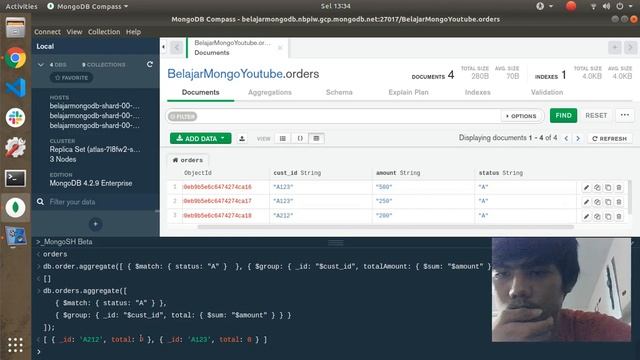Click Activities in the top bar
This screenshot has height=360, width=640.
[21, 6]
